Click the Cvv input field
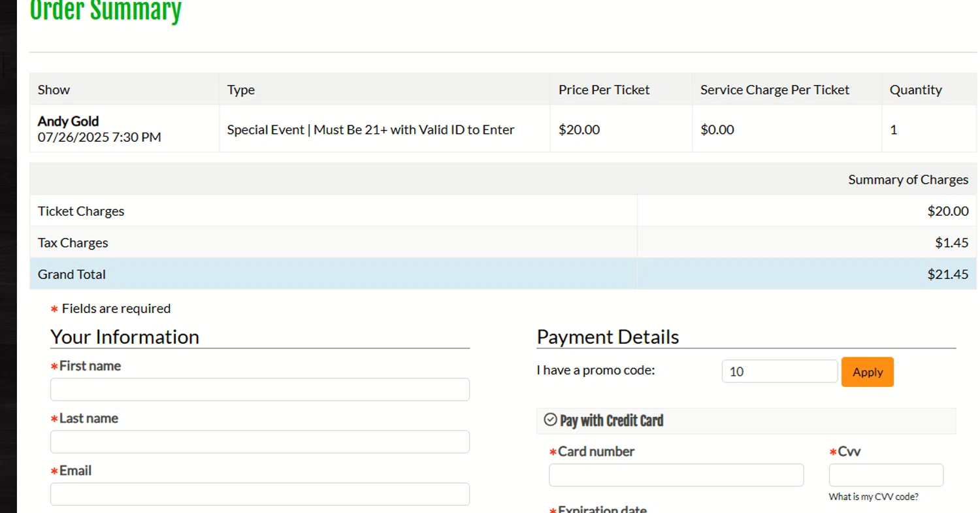Image resolution: width=980 pixels, height=513 pixels. pos(886,475)
